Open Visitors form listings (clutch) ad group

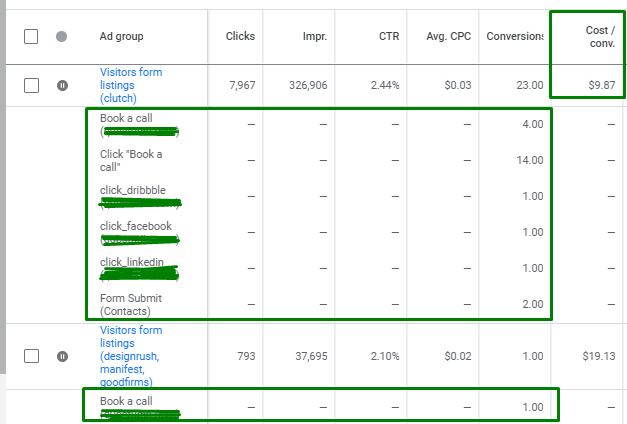[130, 85]
